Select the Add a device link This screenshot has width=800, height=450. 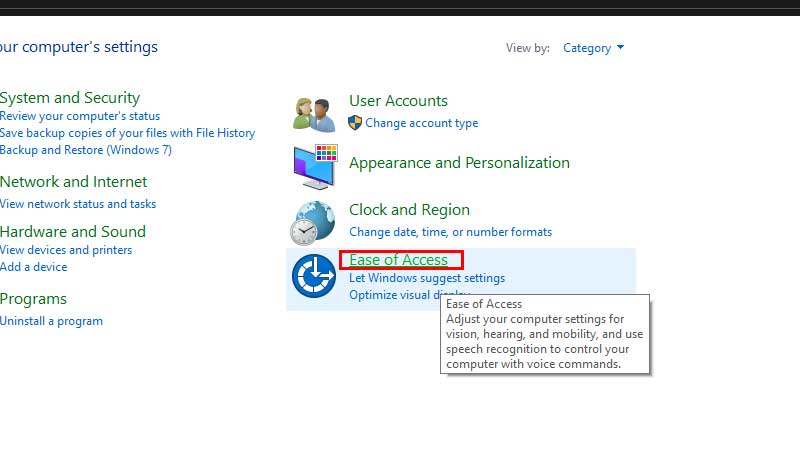click(34, 267)
